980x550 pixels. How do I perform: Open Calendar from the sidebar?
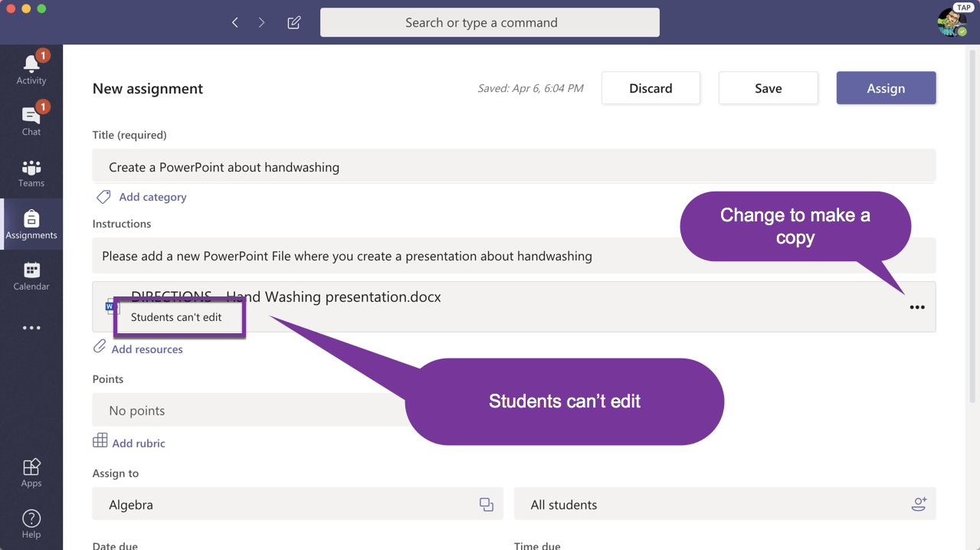31,276
